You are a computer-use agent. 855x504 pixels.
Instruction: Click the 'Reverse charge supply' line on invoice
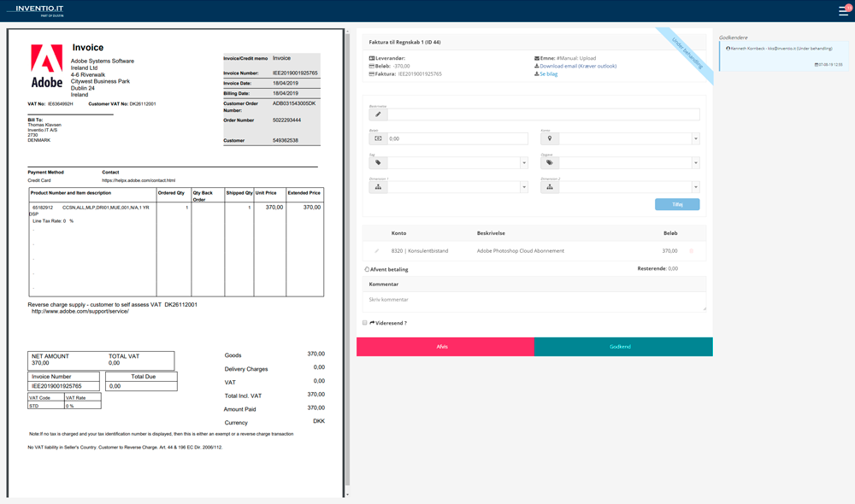point(112,305)
